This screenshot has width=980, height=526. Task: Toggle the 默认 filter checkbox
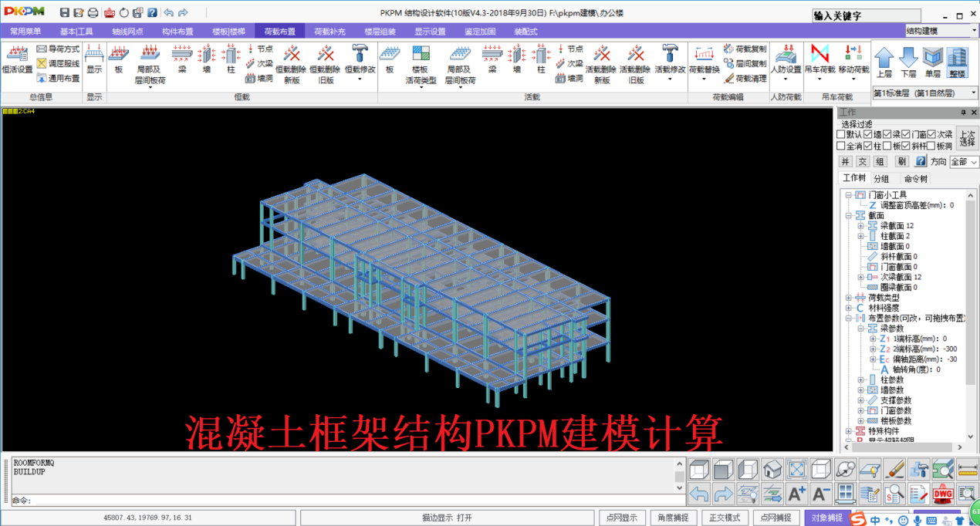tap(841, 134)
